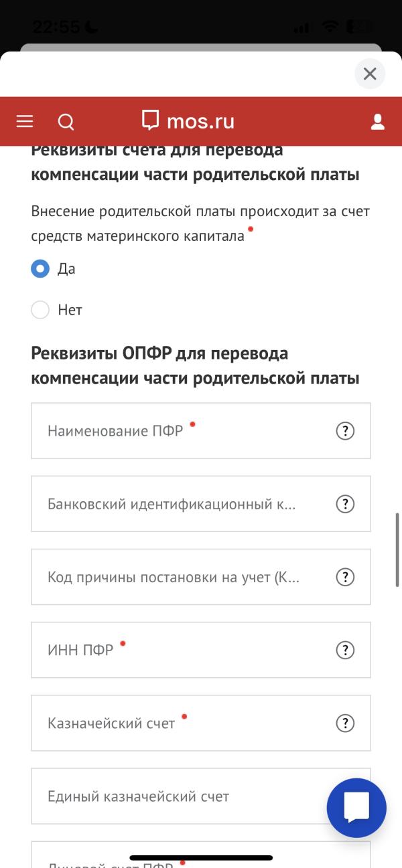The image size is (402, 868).
Task: Open the user profile icon
Action: point(378,121)
